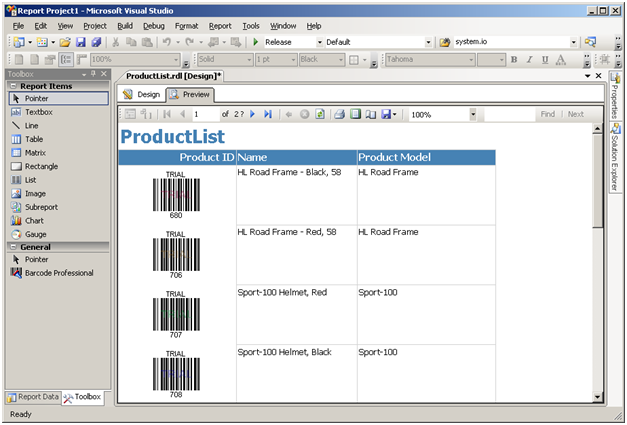Screen dimensions: 627x425
Task: Select the Textbox report item
Action: coord(58,112)
